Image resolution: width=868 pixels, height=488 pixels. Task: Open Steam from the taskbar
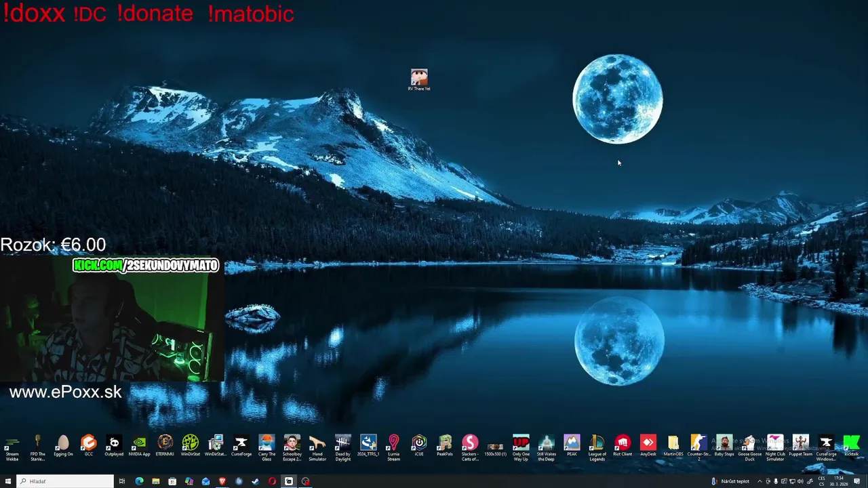255,481
